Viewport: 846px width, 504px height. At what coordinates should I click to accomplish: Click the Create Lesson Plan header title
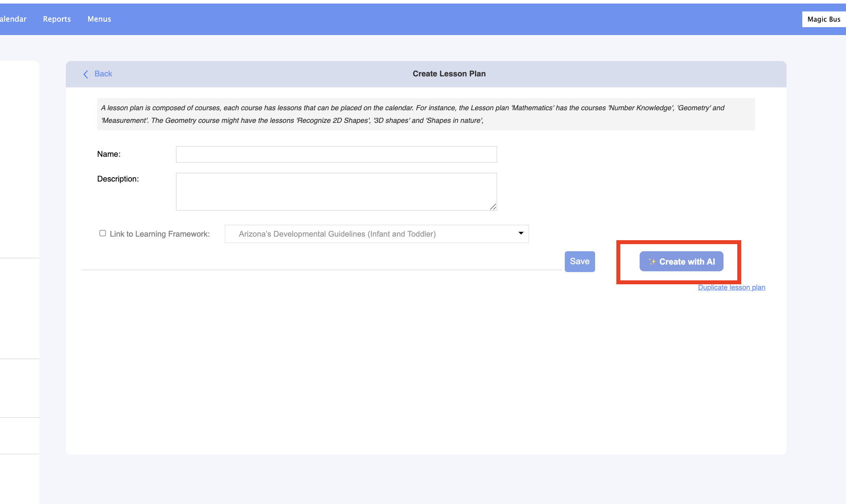(449, 74)
